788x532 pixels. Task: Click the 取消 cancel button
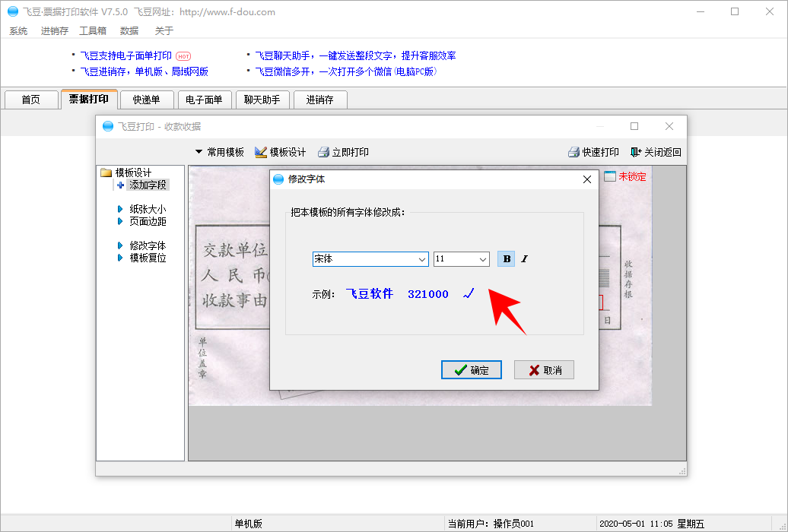click(x=544, y=370)
